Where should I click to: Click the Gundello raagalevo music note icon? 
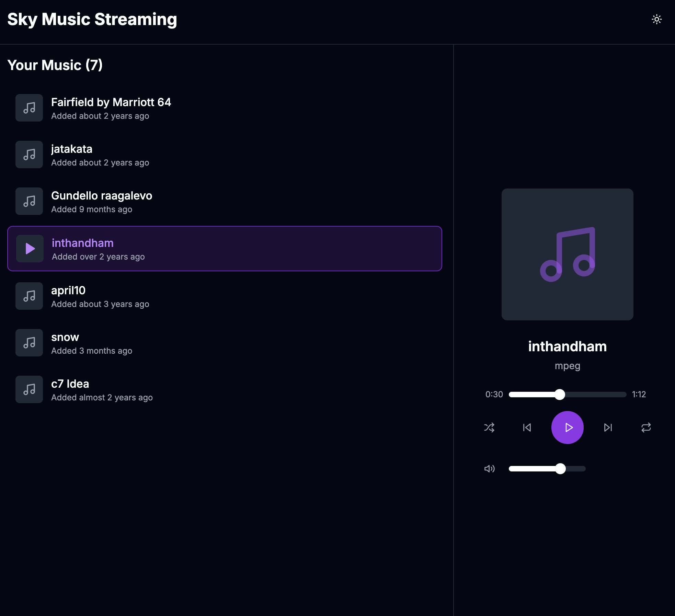29,201
